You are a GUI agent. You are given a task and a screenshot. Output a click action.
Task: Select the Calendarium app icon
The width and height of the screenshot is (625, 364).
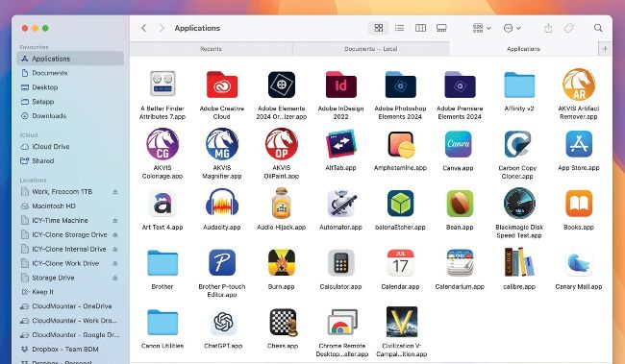[x=460, y=263]
